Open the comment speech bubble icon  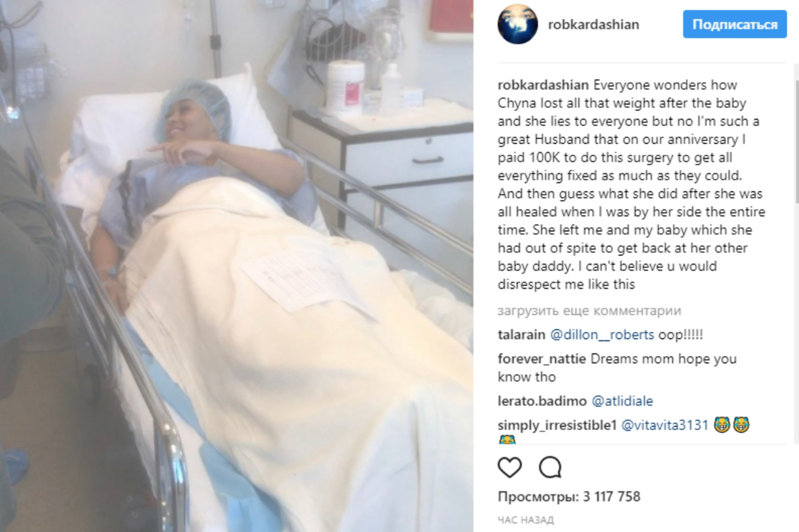click(550, 467)
